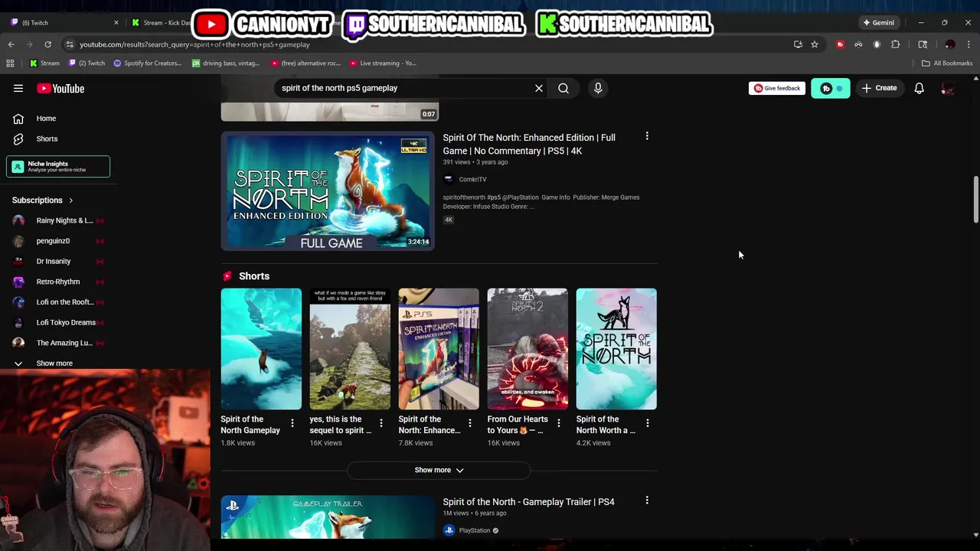The width and height of the screenshot is (980, 551).
Task: Open options for Spirit of the North Worth short
Action: (648, 423)
